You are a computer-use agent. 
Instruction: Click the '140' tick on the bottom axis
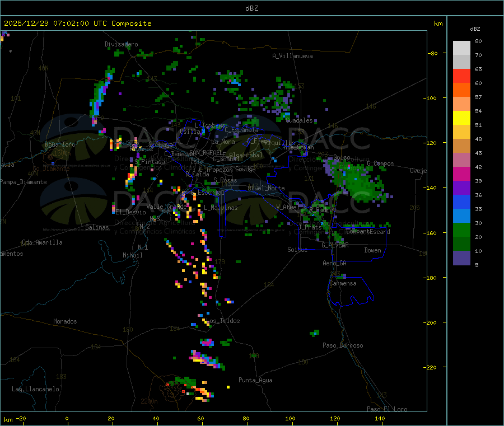tap(380, 418)
